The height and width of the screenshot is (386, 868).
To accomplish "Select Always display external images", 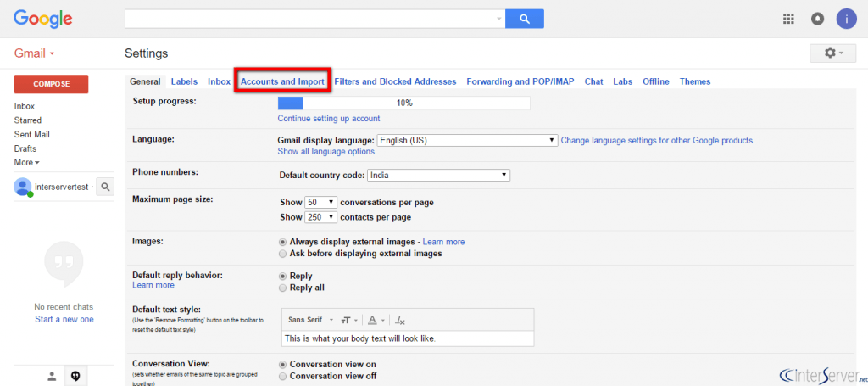I will coord(283,242).
